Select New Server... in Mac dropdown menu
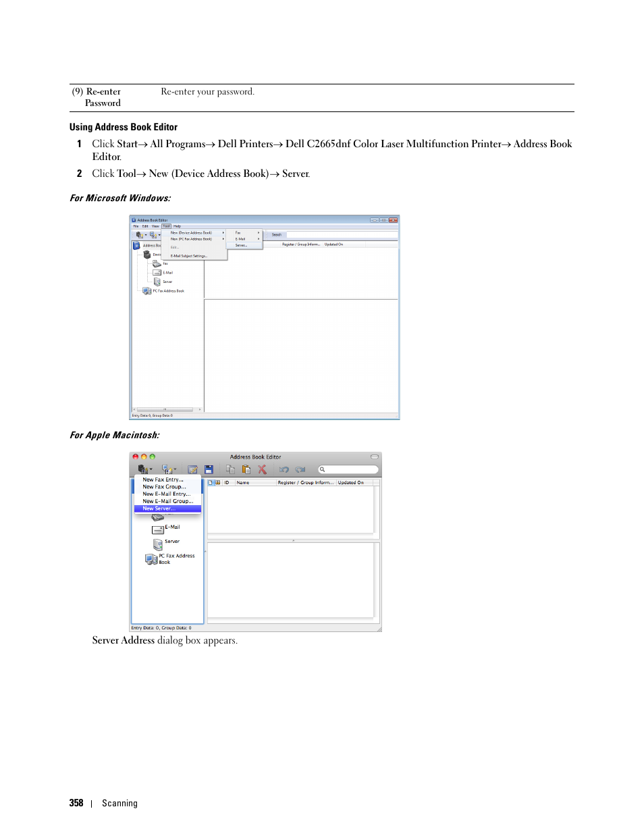Viewport: 644px width, 834px height. click(159, 509)
